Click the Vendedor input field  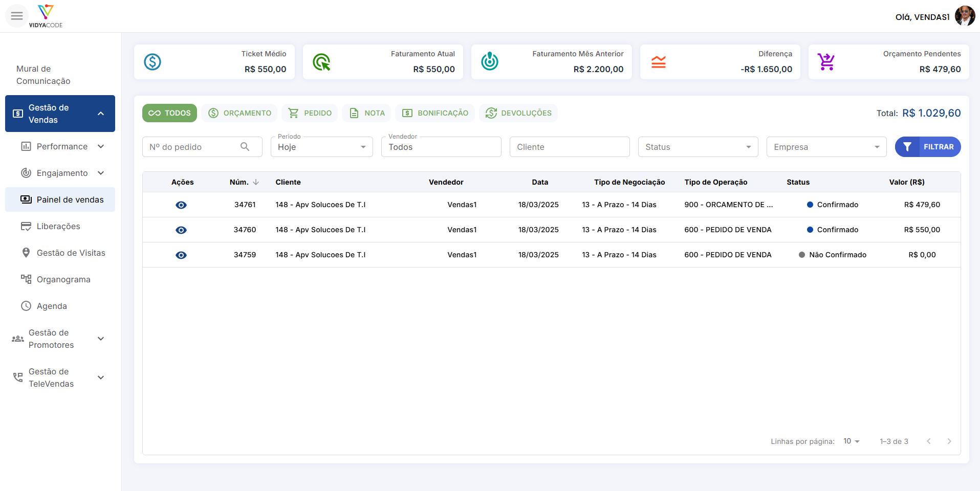pyautogui.click(x=441, y=147)
